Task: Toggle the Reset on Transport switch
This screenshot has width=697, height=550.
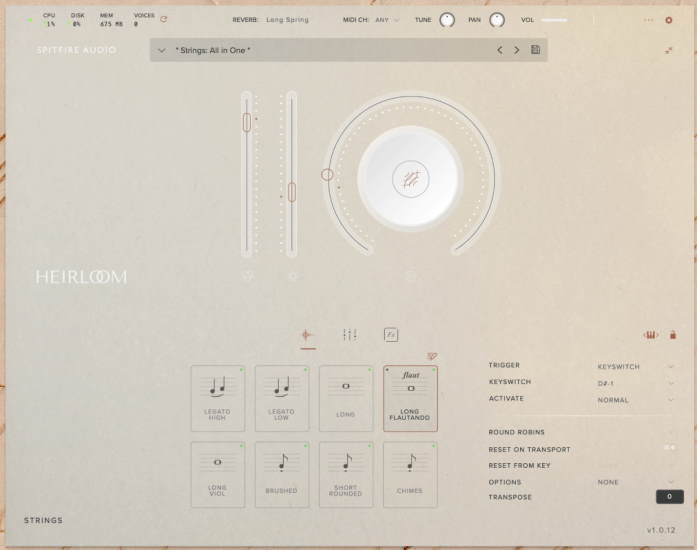Action: (x=670, y=448)
